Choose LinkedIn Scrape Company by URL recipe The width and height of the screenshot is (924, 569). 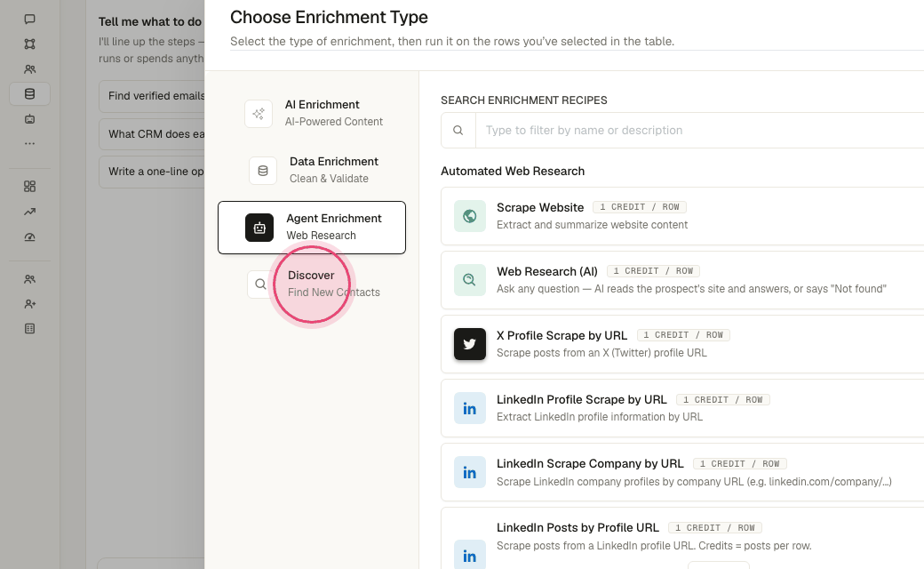point(682,472)
